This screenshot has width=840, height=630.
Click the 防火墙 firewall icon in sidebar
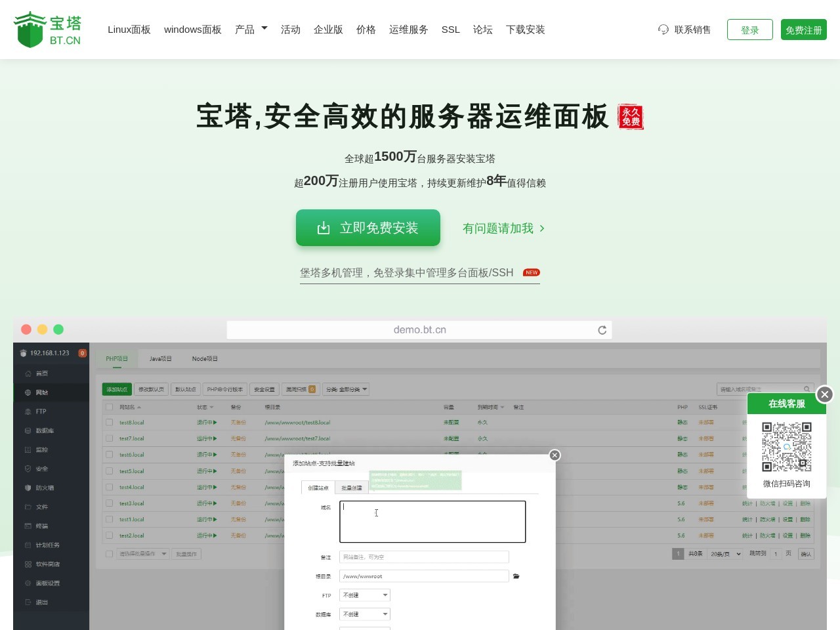coord(28,488)
